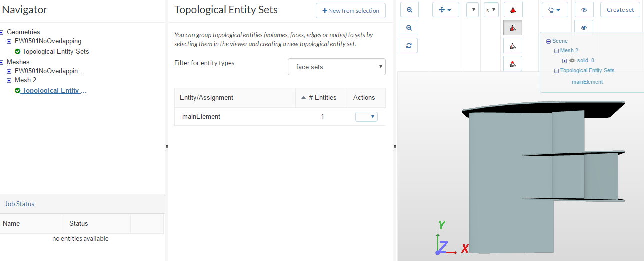Click the zoom in magnifier icon
Viewport: 644px width, 261px height.
[x=409, y=10]
